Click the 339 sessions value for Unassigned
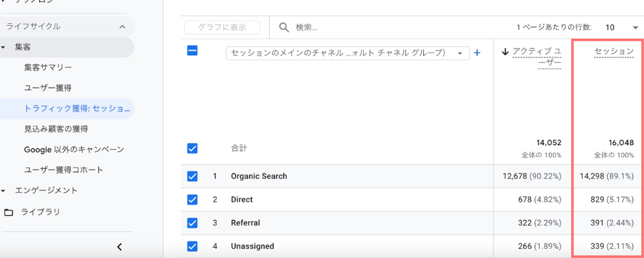The width and height of the screenshot is (644, 258). point(597,246)
